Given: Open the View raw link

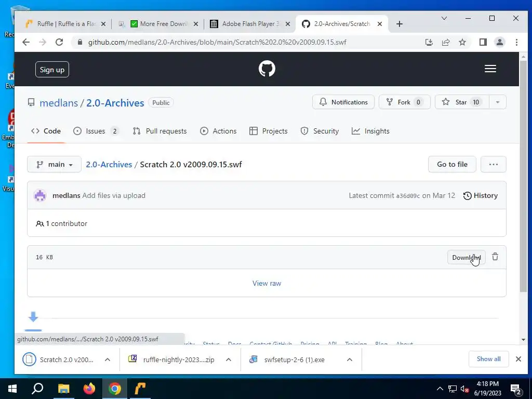Looking at the screenshot, I should click(267, 283).
